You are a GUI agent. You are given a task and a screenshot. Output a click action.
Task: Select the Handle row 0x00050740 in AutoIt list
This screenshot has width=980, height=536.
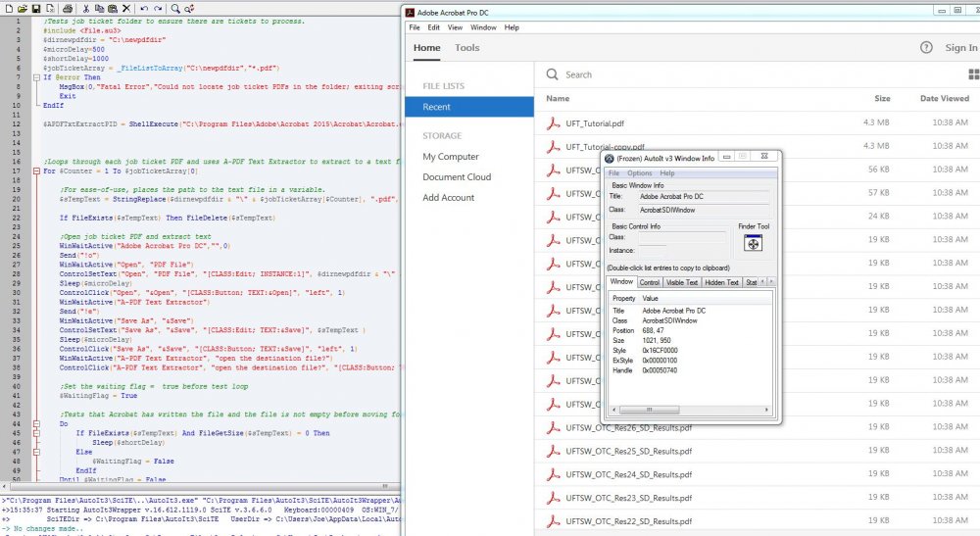click(x=690, y=370)
